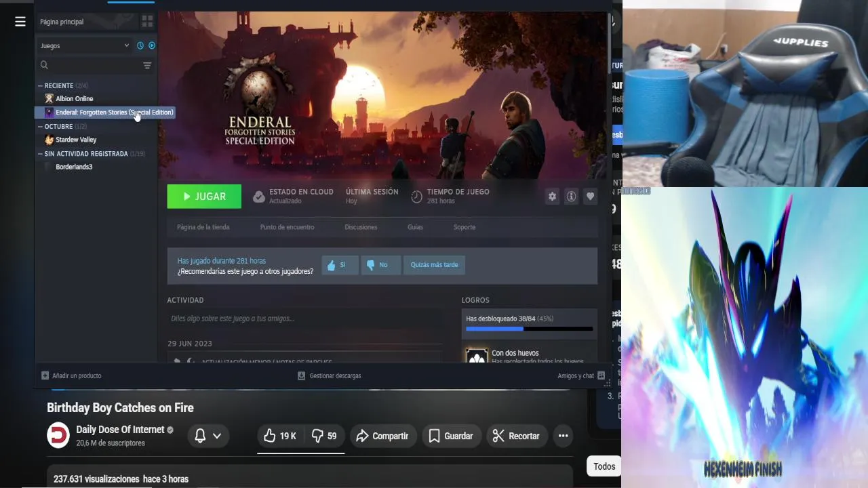Select the Todos chip on YouTube
This screenshot has width=868, height=488.
604,466
